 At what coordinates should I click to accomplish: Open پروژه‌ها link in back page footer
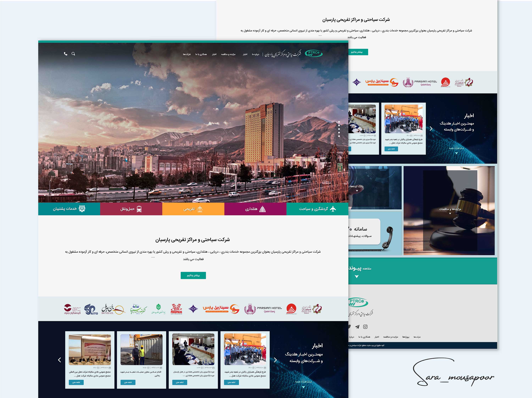click(x=406, y=337)
